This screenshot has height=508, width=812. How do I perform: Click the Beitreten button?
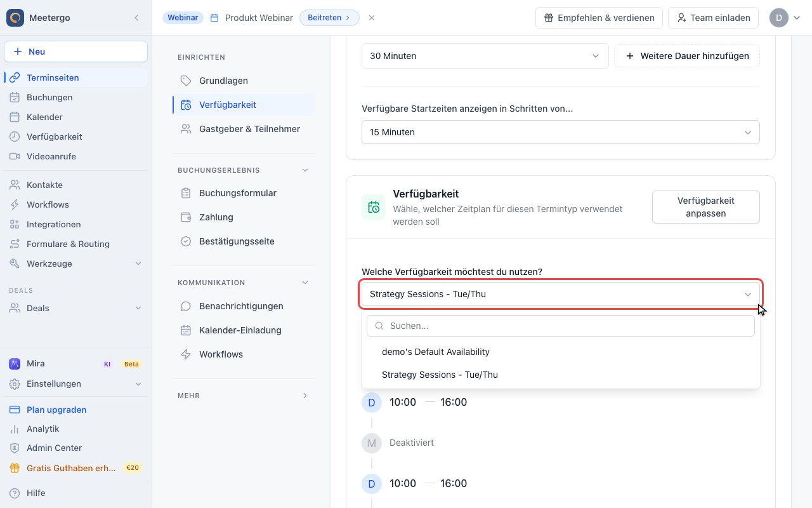[x=329, y=18]
